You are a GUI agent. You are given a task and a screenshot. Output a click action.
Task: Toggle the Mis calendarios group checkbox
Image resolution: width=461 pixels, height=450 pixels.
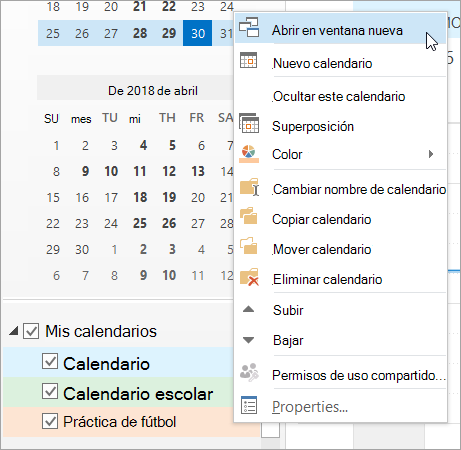[x=31, y=331]
